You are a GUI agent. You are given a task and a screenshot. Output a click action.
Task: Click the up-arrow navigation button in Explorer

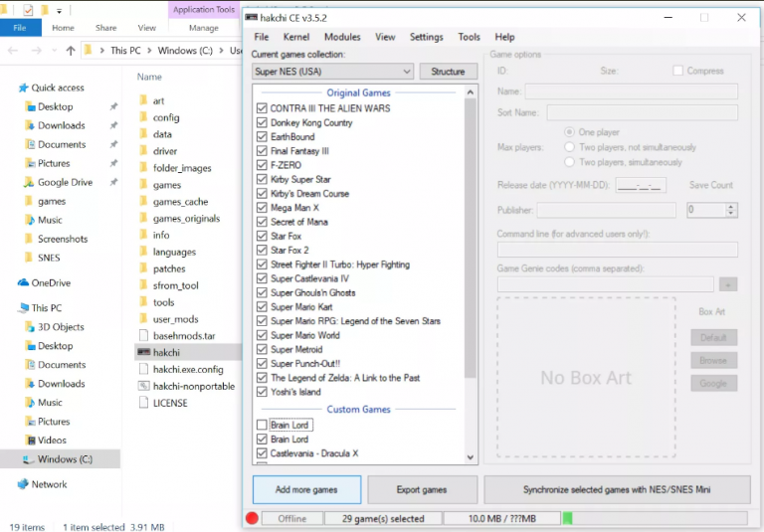point(71,51)
